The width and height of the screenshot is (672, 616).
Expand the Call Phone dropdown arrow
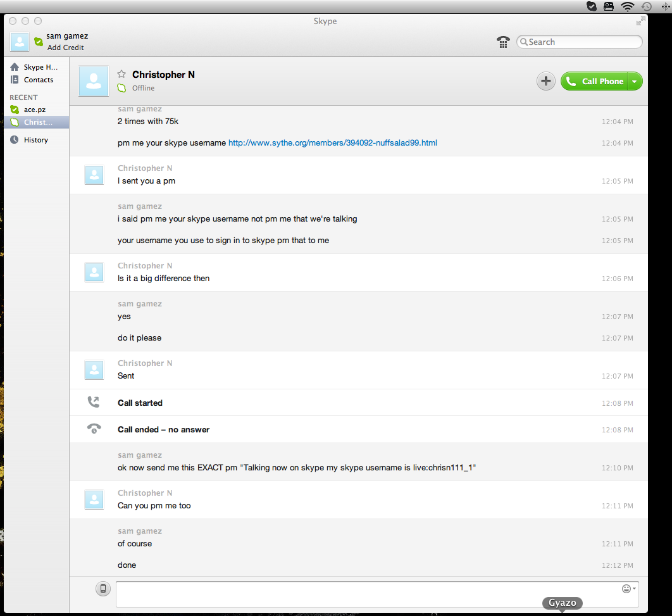point(635,81)
